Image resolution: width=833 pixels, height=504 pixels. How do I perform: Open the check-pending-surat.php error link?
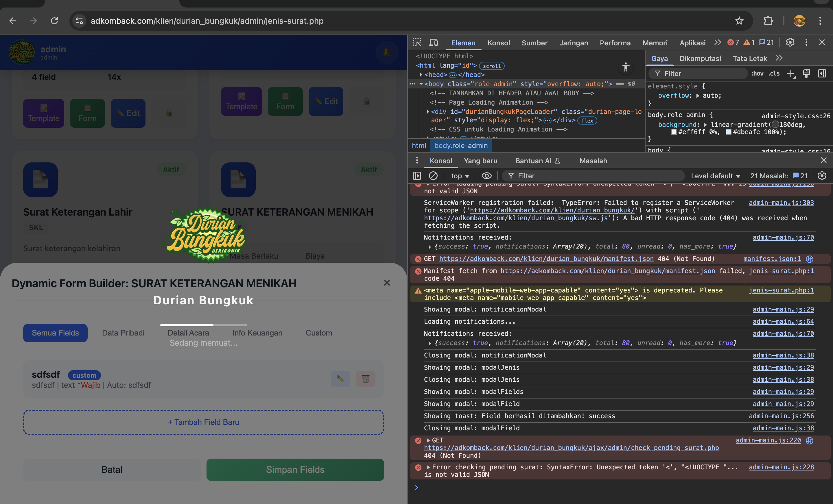coord(571,448)
